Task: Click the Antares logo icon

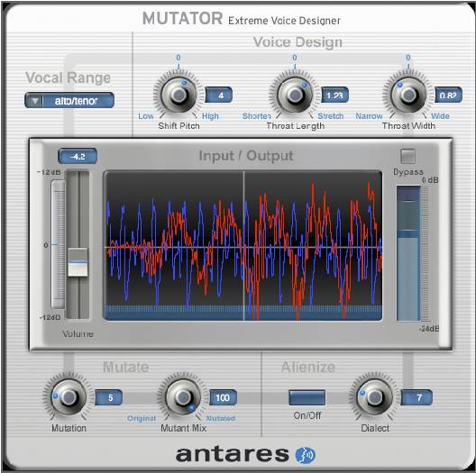Action: click(306, 455)
